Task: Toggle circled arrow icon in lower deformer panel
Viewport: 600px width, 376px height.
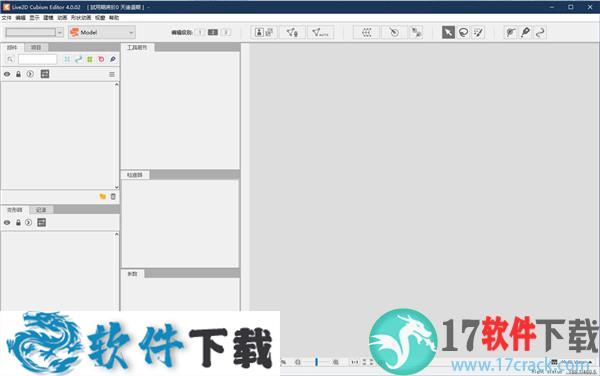Action: coord(29,222)
